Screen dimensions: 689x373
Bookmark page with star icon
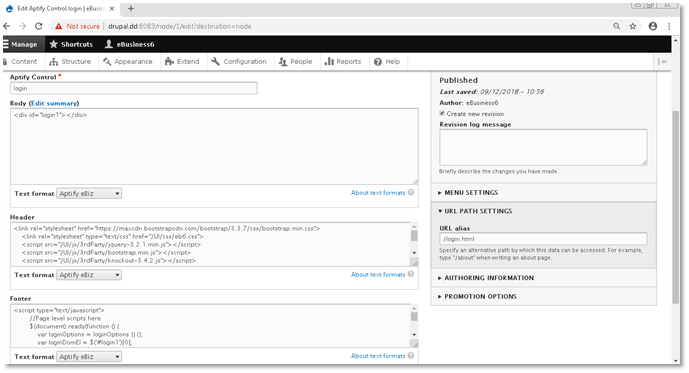(x=633, y=26)
